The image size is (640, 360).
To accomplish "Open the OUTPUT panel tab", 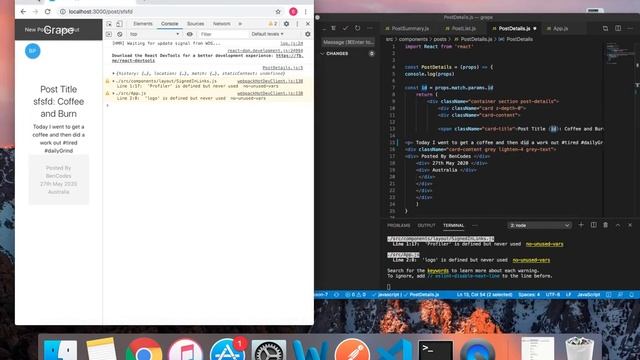I will coord(427,226).
